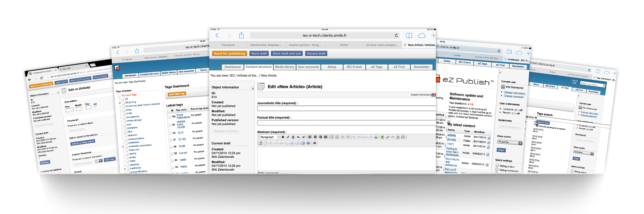This screenshot has width=644, height=214.
Task: Open Content structure tab in center window
Action: (x=258, y=67)
